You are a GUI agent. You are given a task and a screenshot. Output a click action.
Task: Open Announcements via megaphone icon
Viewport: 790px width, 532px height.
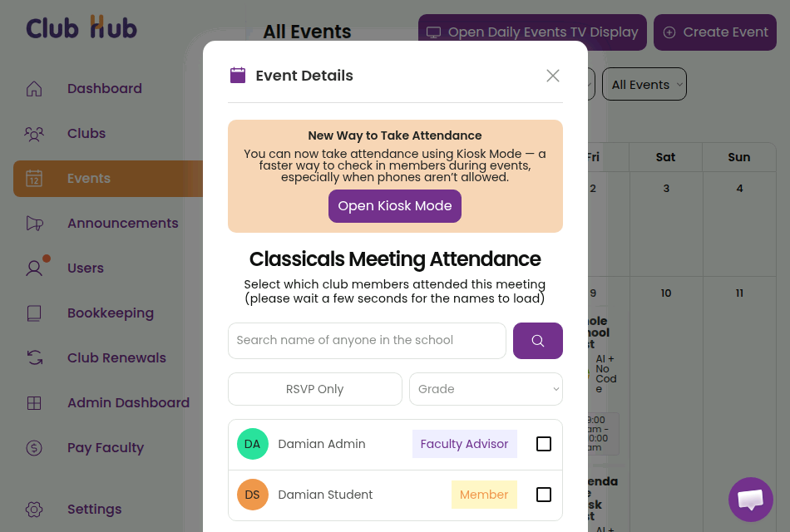(34, 223)
